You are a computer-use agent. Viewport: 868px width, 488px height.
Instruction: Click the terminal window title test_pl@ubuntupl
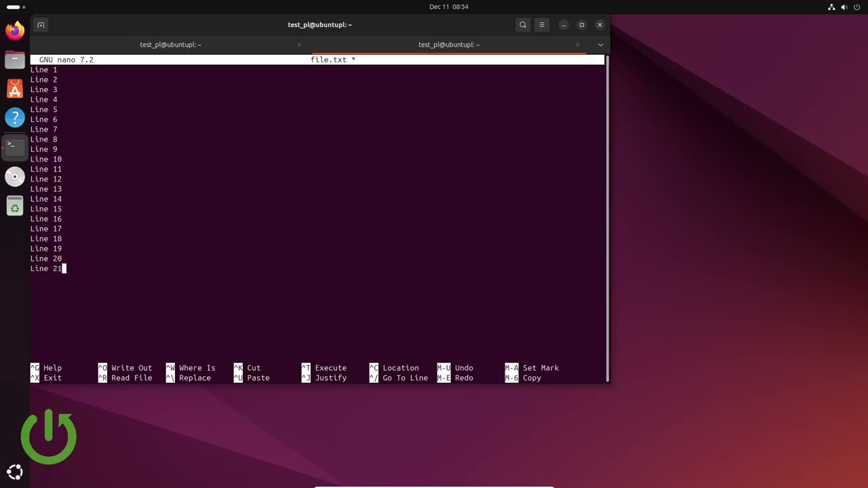coord(320,25)
